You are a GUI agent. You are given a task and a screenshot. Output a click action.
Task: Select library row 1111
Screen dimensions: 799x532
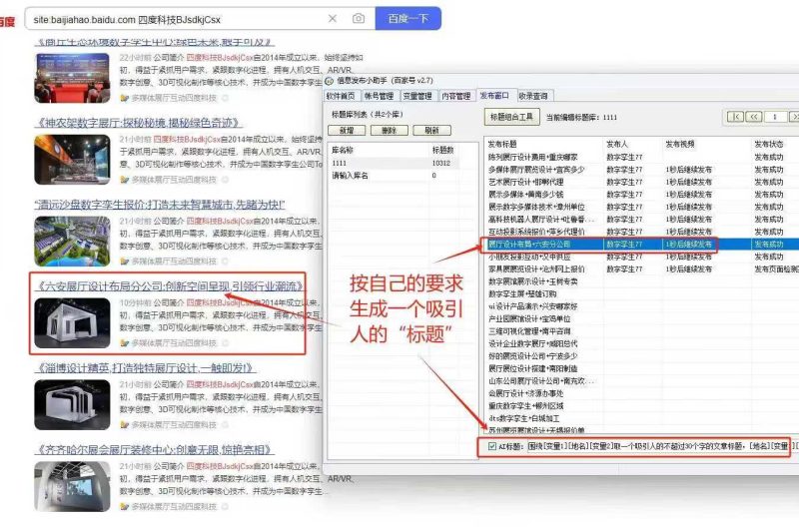pyautogui.click(x=395, y=163)
